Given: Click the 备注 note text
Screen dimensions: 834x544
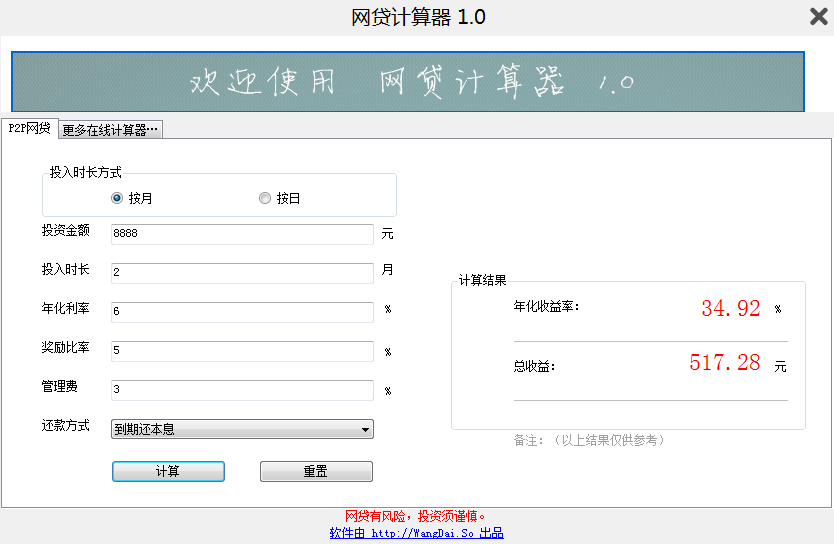Looking at the screenshot, I should (x=589, y=440).
